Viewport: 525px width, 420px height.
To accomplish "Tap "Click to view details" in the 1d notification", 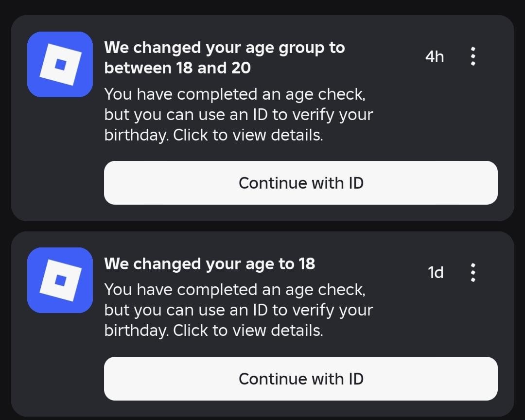I will click(248, 331).
